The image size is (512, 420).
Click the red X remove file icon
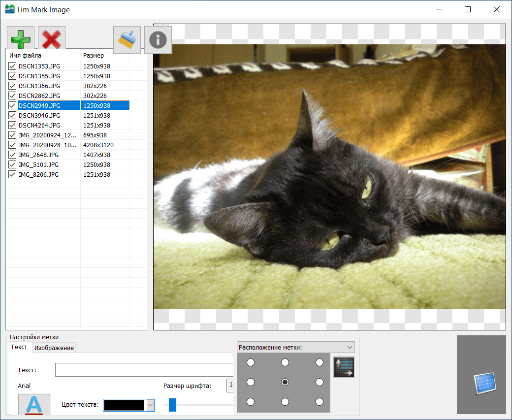pos(52,39)
